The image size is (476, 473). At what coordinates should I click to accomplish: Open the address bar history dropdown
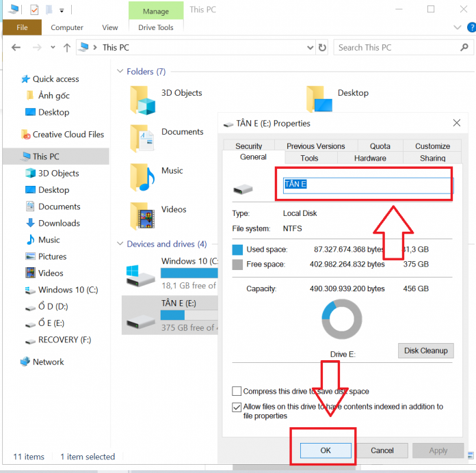(309, 48)
